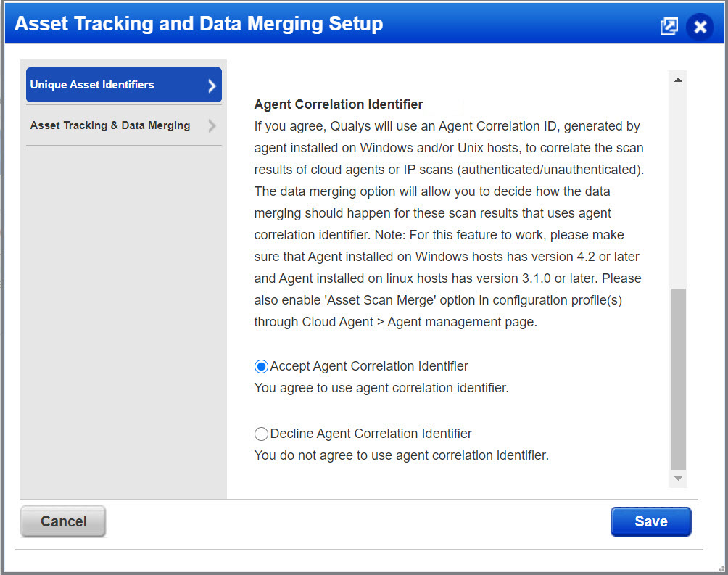Click the scrollbar track above the thumb
This screenshot has height=575, width=728.
coord(678,181)
